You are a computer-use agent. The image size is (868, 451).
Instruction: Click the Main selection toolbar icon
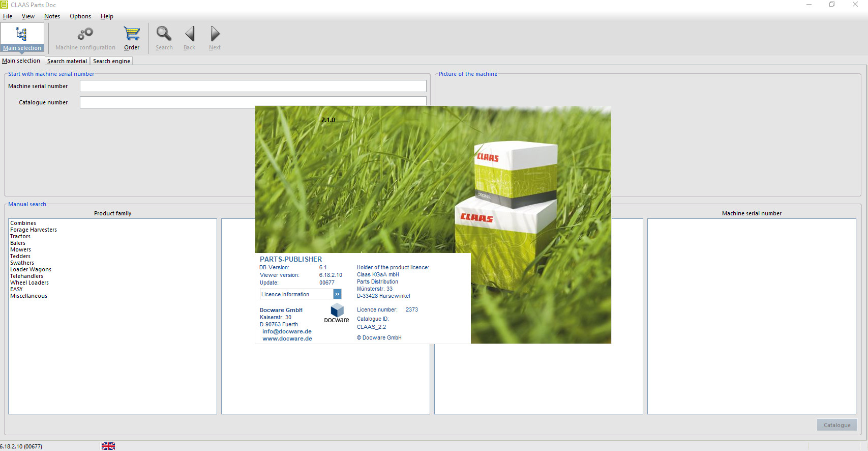[22, 37]
